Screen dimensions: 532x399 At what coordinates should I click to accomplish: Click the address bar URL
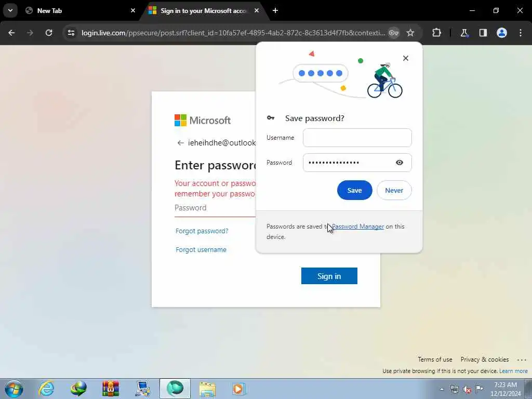click(233, 33)
